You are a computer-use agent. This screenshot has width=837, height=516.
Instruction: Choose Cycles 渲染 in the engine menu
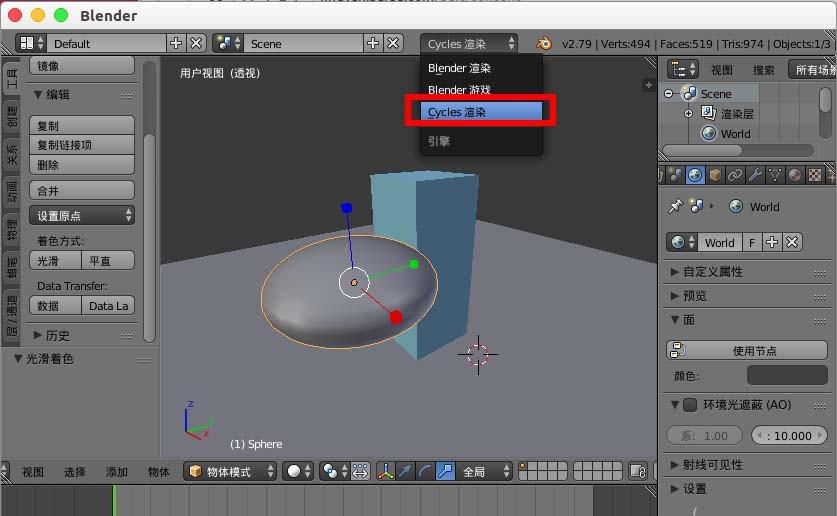point(481,112)
